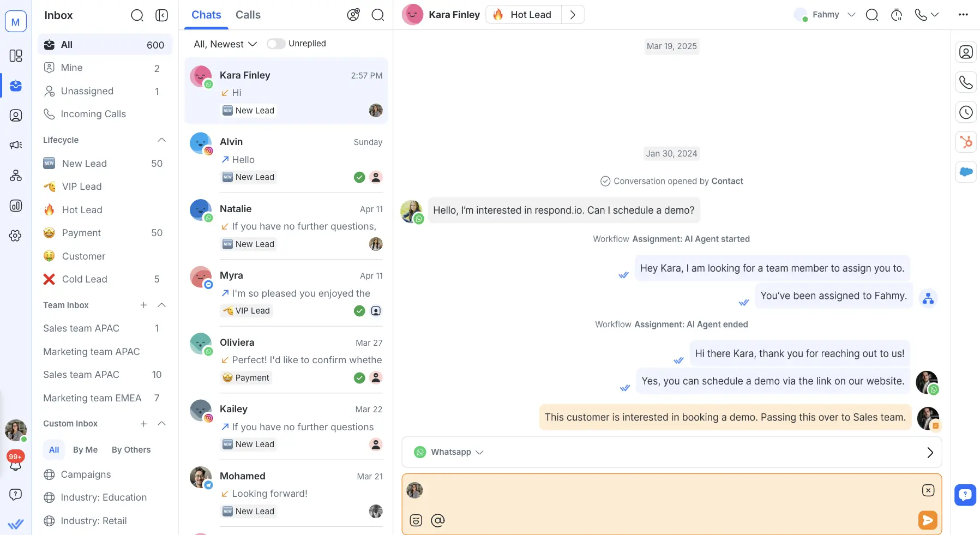980x535 pixels.
Task: Open the HubSpot integration icon
Action: pos(966,142)
